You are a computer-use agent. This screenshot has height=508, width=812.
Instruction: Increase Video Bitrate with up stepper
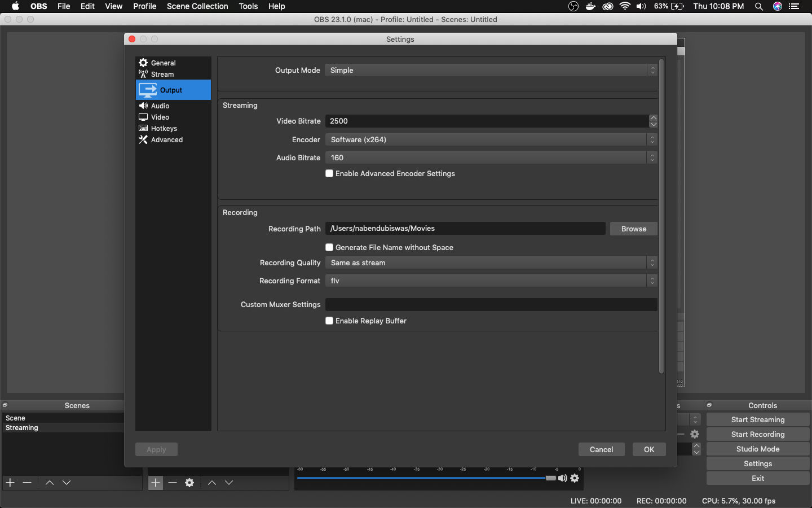[x=653, y=118]
